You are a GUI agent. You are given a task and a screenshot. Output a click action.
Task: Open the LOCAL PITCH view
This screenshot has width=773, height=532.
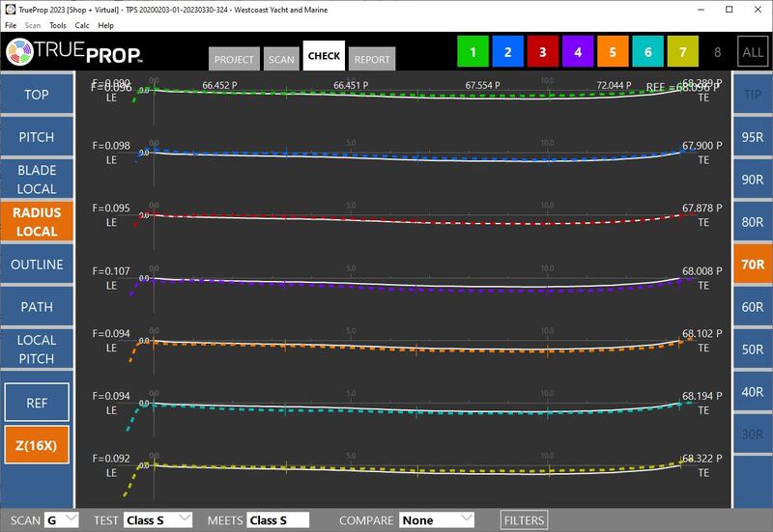pyautogui.click(x=37, y=350)
